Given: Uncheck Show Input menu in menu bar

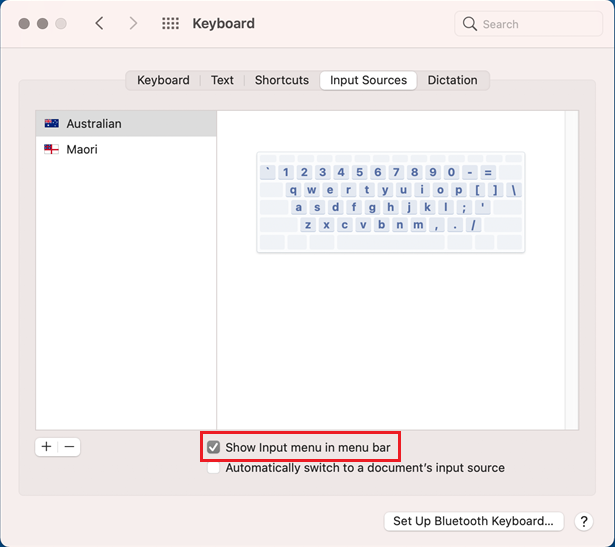Looking at the screenshot, I should (x=213, y=448).
